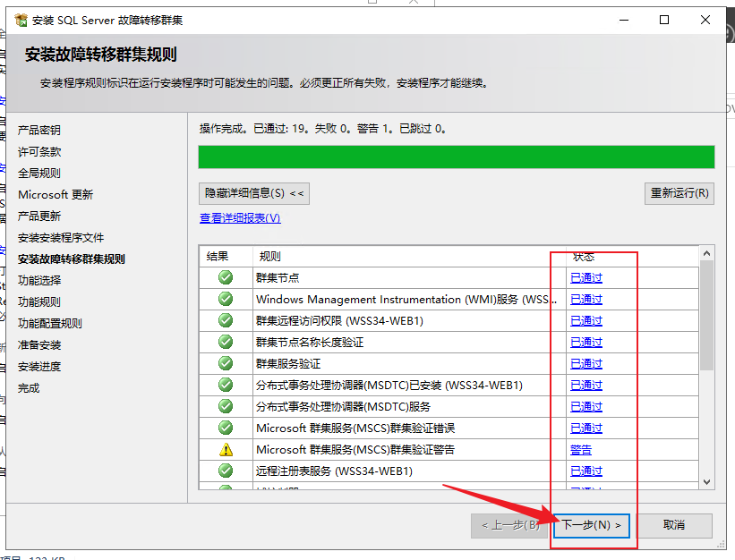Image resolution: width=735 pixels, height=560 pixels.
Task: Minimize the installer window
Action: point(624,20)
